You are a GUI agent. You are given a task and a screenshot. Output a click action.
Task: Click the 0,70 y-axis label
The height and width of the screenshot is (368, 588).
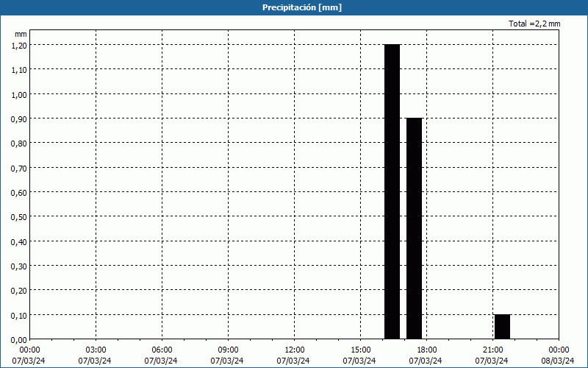point(19,169)
